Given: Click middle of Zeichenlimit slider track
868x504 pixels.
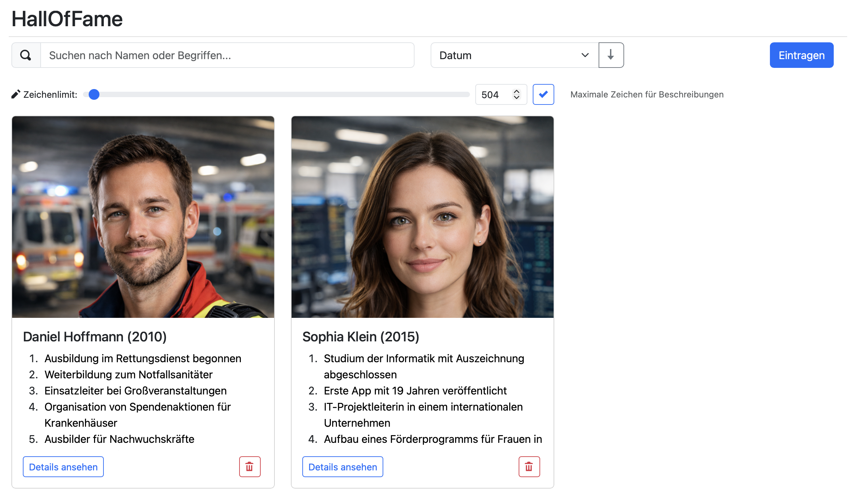Looking at the screenshot, I should point(276,94).
